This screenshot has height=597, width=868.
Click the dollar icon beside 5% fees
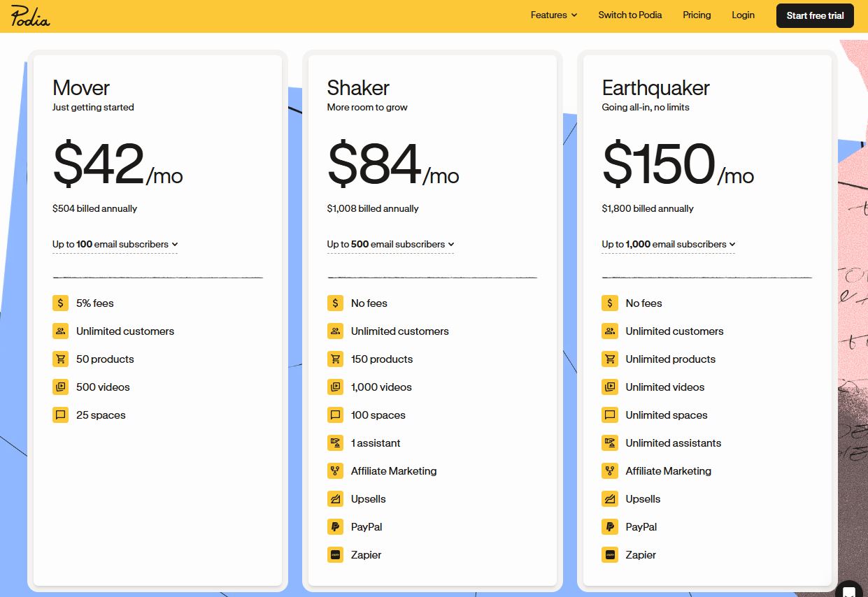pos(61,303)
